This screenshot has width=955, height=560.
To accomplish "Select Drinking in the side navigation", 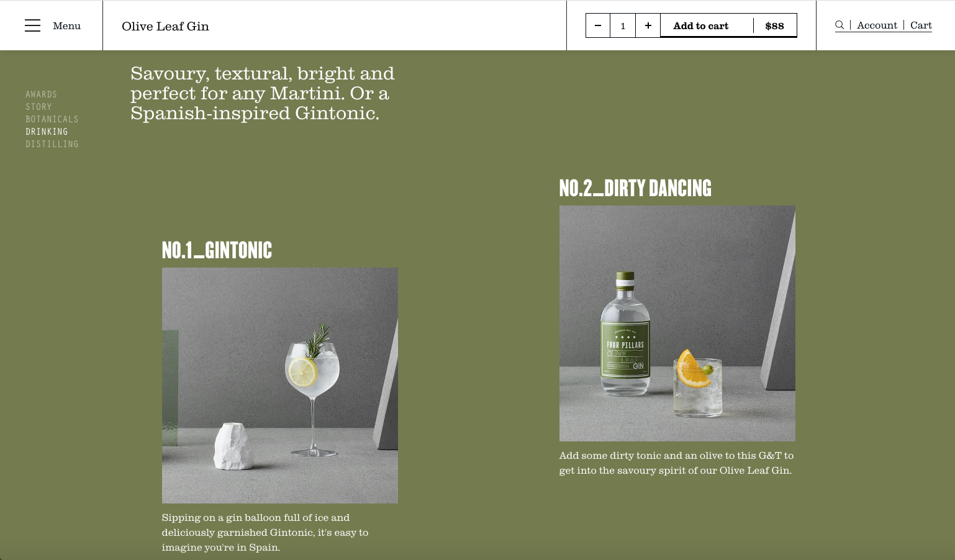I will coord(47,132).
